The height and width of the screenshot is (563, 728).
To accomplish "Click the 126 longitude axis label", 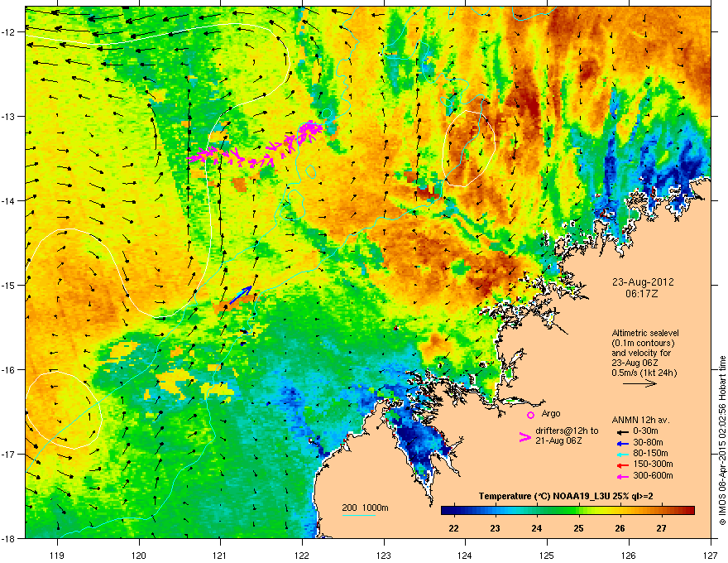I will [629, 555].
